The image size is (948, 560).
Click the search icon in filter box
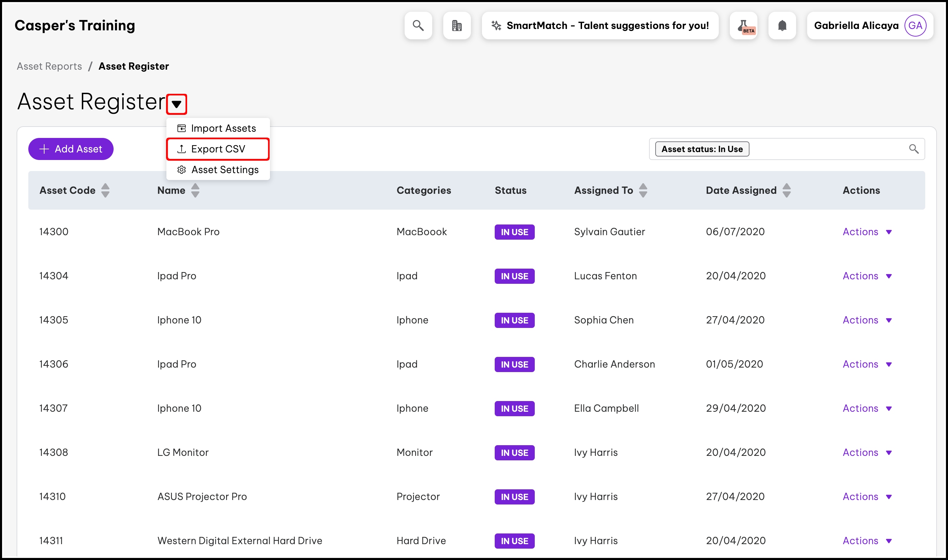[x=913, y=149]
